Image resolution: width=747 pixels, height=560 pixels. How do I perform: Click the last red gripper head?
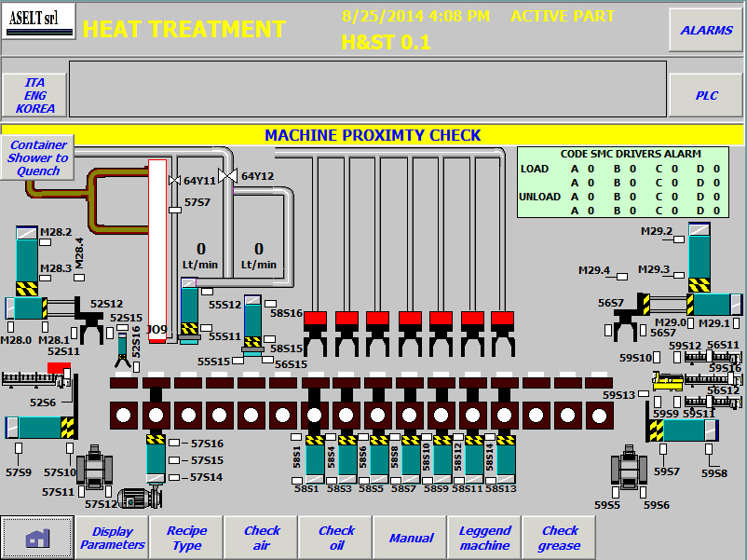[x=503, y=319]
